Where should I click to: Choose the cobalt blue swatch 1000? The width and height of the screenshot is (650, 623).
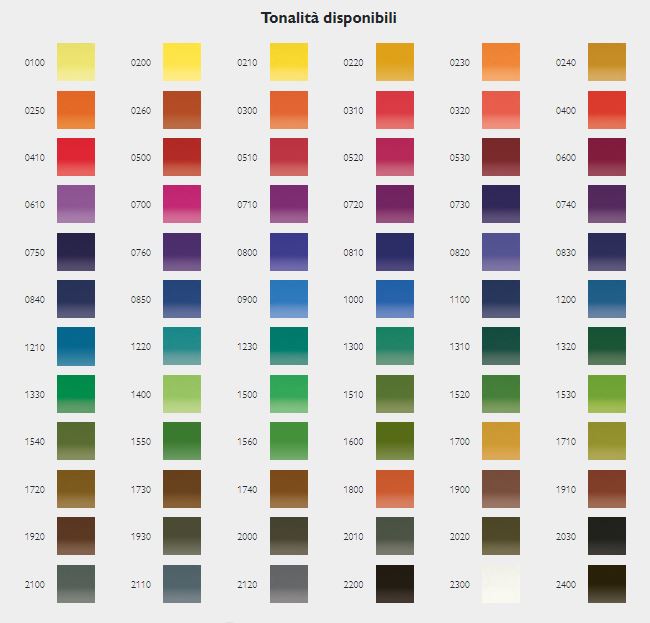tap(395, 299)
